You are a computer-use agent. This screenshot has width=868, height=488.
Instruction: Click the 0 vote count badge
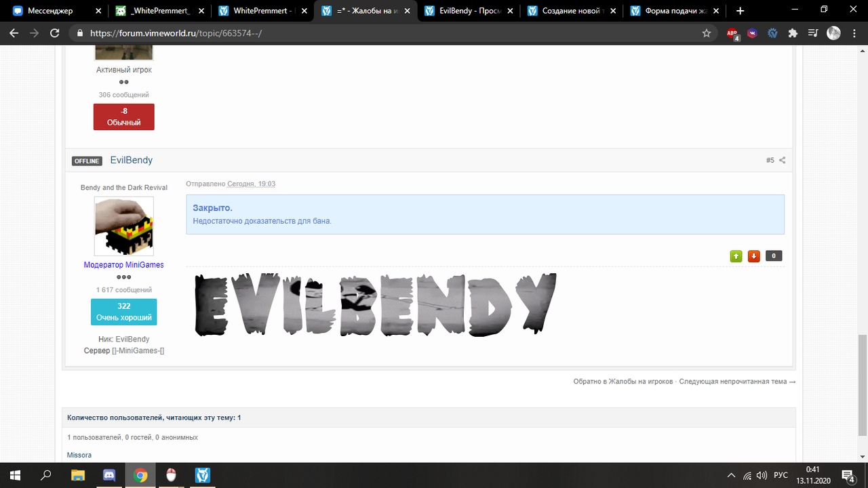point(773,256)
